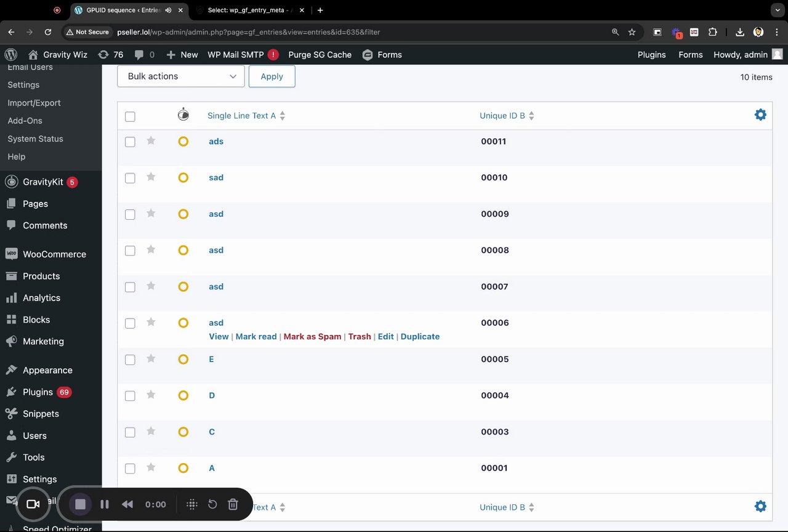Open column settings gear in table header
788x532 pixels.
[x=760, y=115]
